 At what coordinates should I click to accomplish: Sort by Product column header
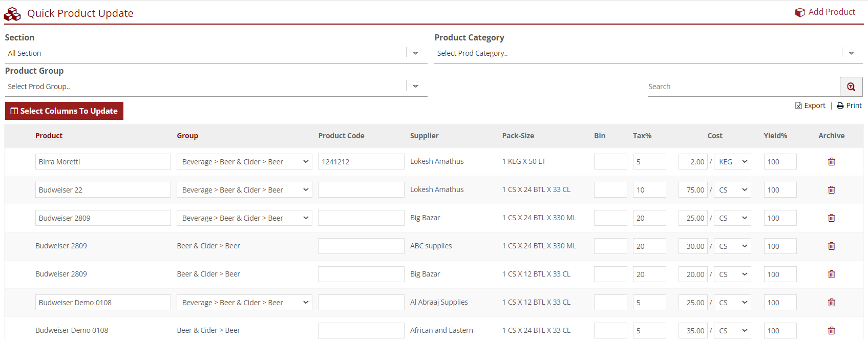(x=49, y=136)
